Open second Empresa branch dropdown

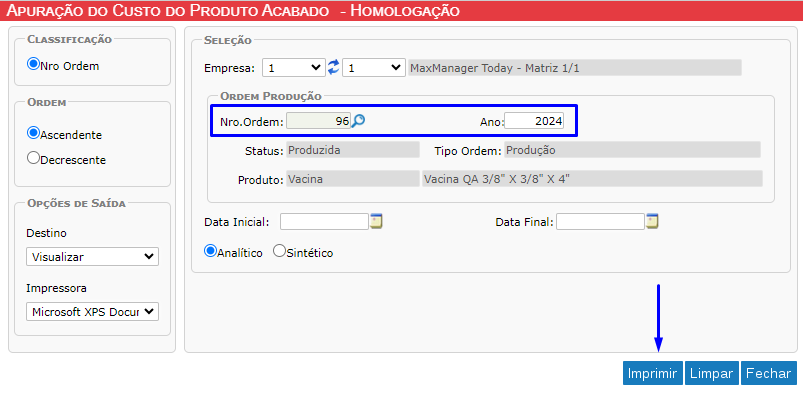coord(374,68)
